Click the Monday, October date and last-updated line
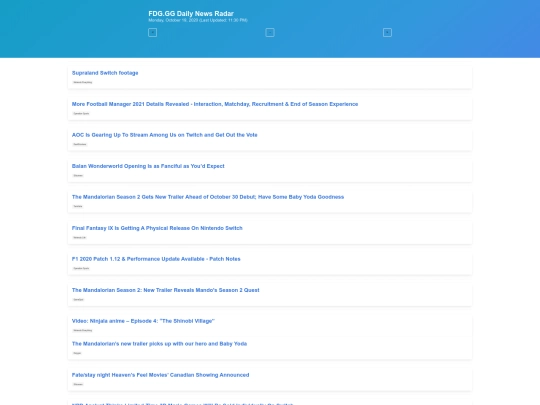This screenshot has width=540, height=405. click(198, 20)
